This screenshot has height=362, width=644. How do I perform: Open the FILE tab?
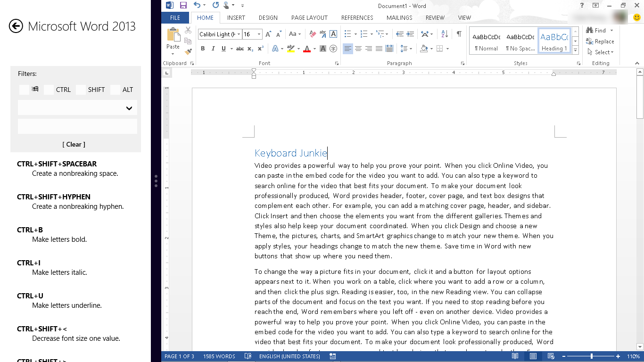[x=175, y=18]
